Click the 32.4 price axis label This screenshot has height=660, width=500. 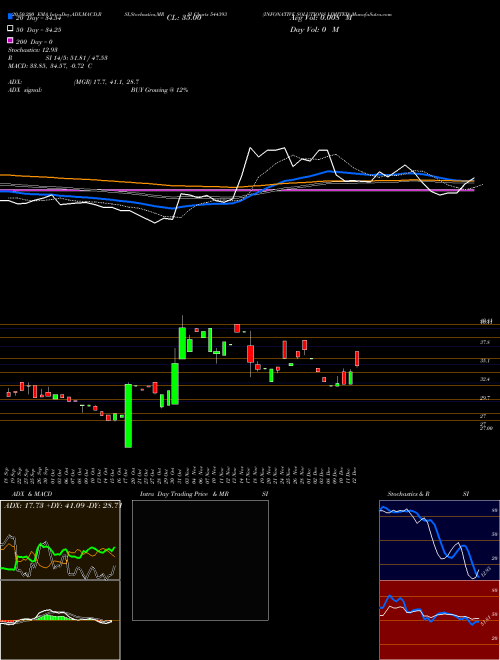pyautogui.click(x=485, y=379)
